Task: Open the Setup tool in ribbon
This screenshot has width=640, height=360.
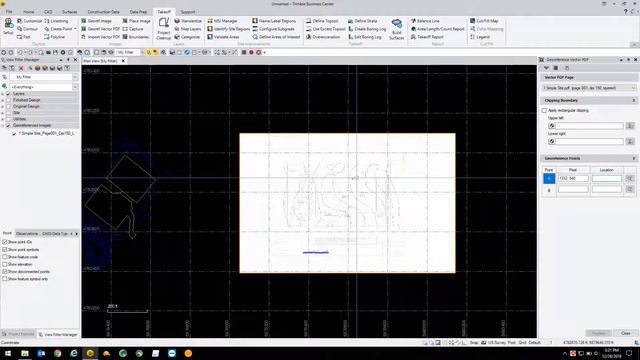Action: (x=8, y=27)
